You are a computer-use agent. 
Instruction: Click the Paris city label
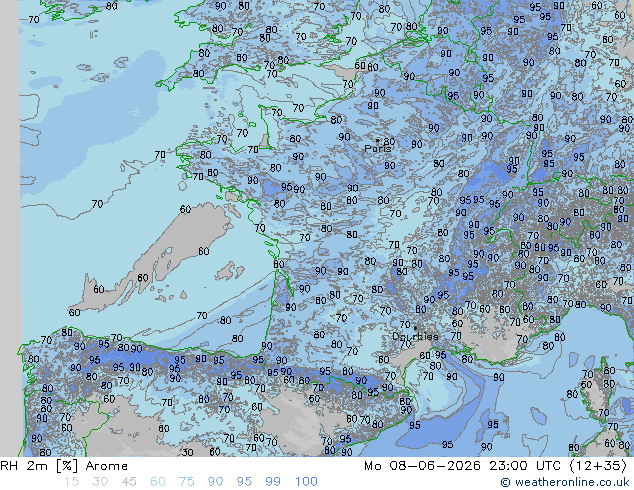click(378, 148)
